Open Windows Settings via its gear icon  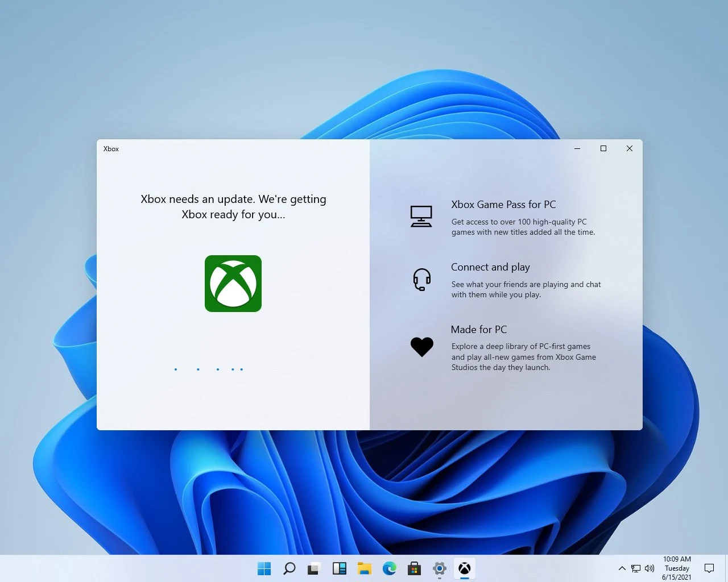click(x=439, y=568)
